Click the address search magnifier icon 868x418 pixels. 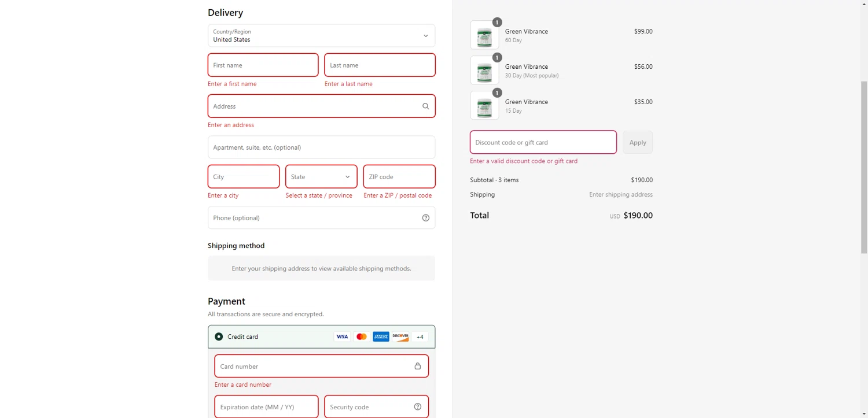[x=426, y=106]
